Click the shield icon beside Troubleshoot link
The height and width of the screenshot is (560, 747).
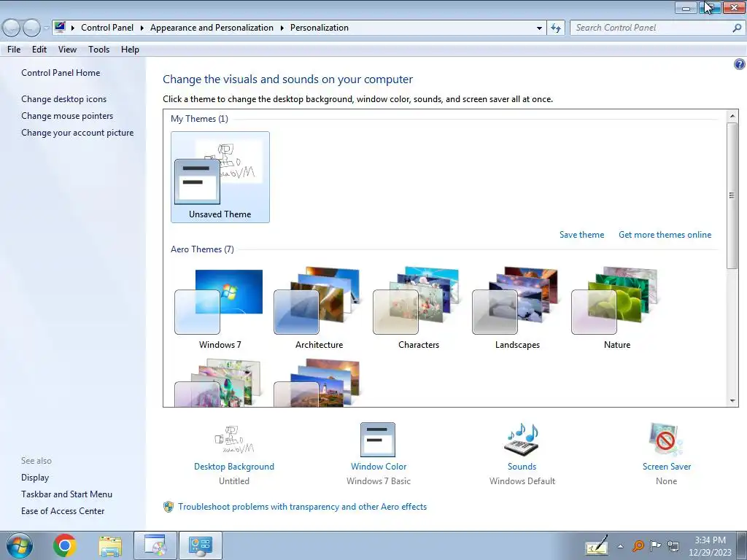169,507
